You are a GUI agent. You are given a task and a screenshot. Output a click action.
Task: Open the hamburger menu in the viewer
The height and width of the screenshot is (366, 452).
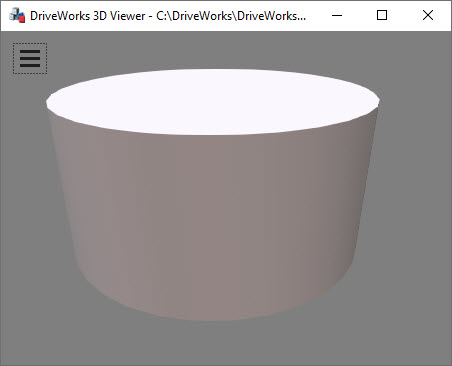pos(30,58)
